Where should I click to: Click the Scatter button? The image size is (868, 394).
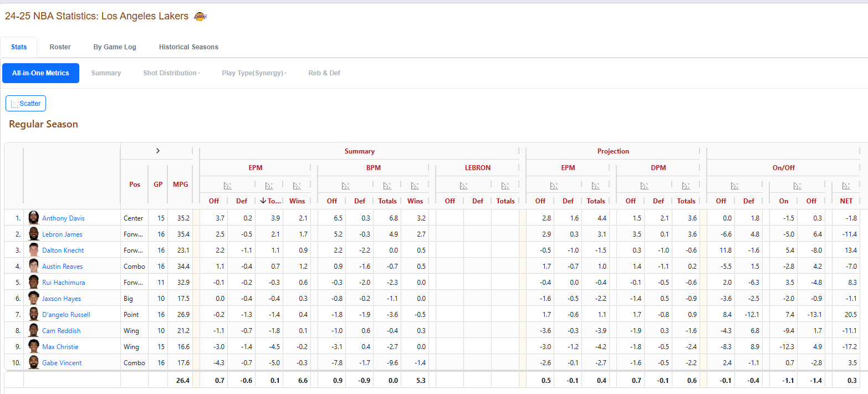[25, 104]
